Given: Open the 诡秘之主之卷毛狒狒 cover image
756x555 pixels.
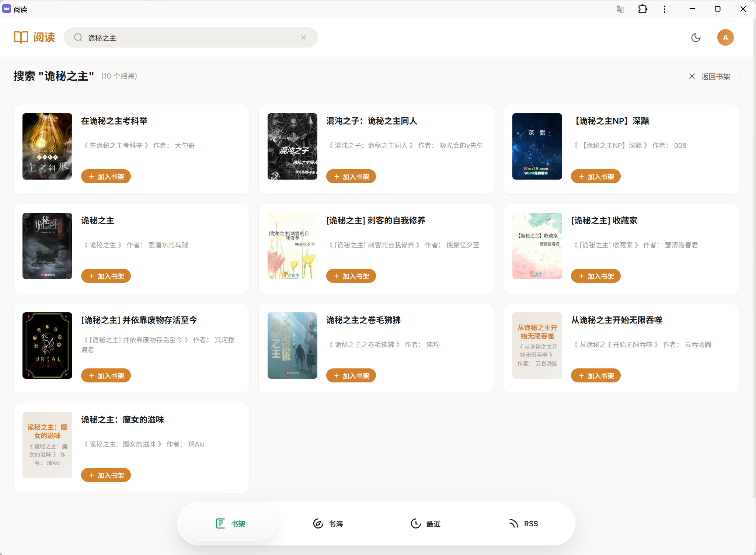Looking at the screenshot, I should coord(292,346).
